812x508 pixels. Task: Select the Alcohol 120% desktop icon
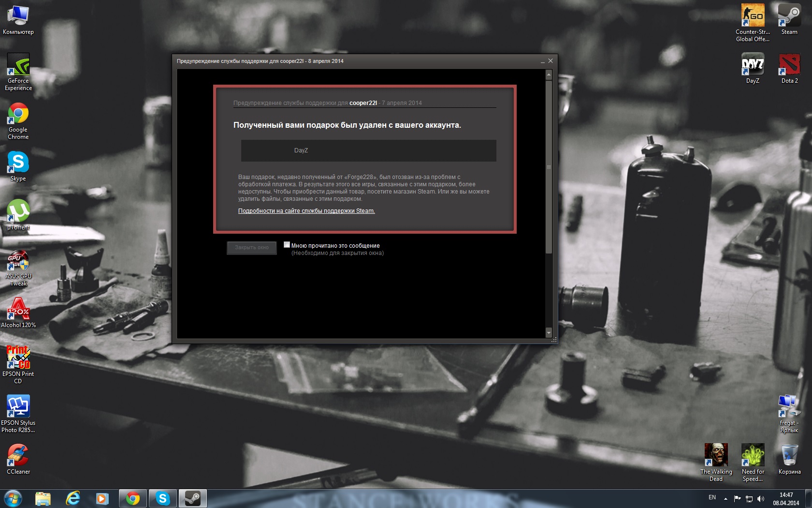(x=18, y=313)
